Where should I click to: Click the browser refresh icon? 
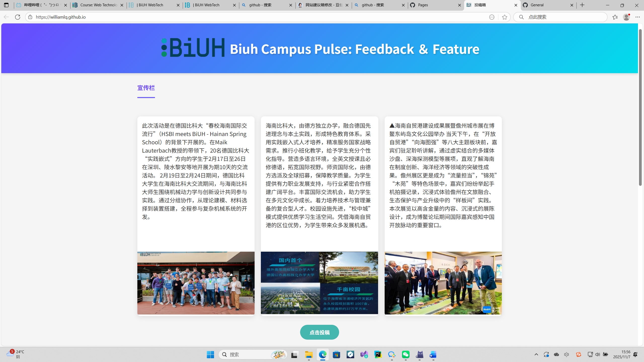17,17
